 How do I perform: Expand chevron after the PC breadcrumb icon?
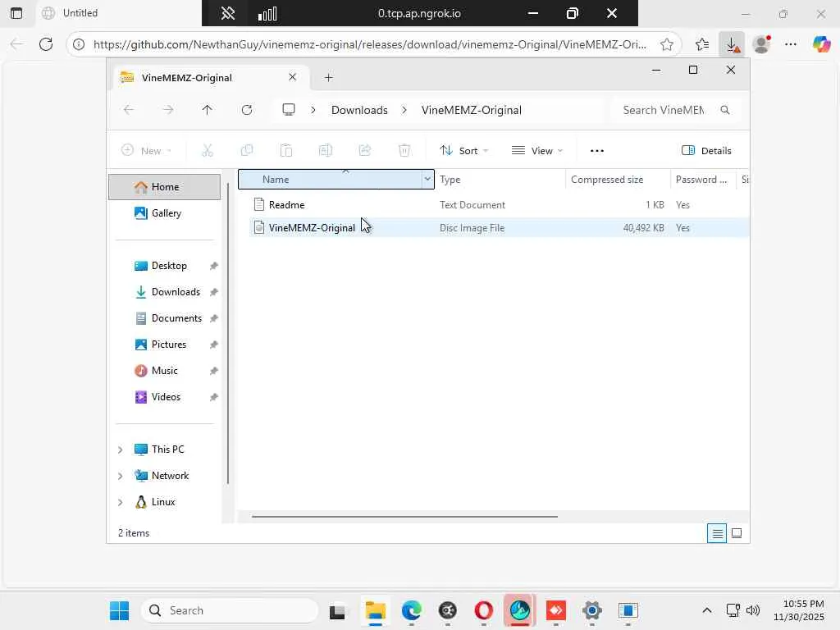coord(313,110)
